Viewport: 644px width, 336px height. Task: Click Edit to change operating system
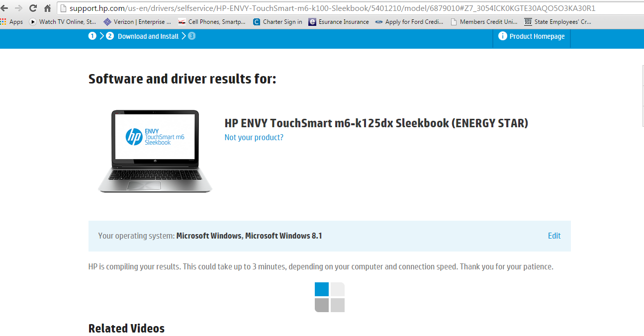coord(554,236)
